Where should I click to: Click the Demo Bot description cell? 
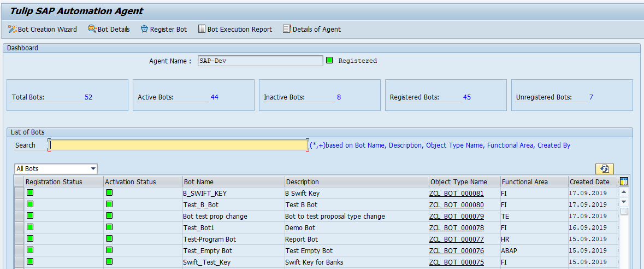(357, 227)
